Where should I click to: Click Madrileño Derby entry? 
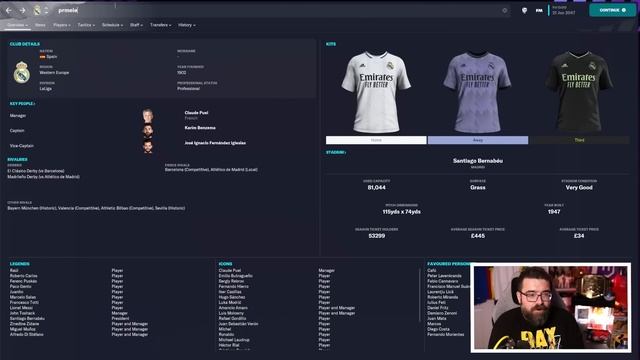[43, 177]
